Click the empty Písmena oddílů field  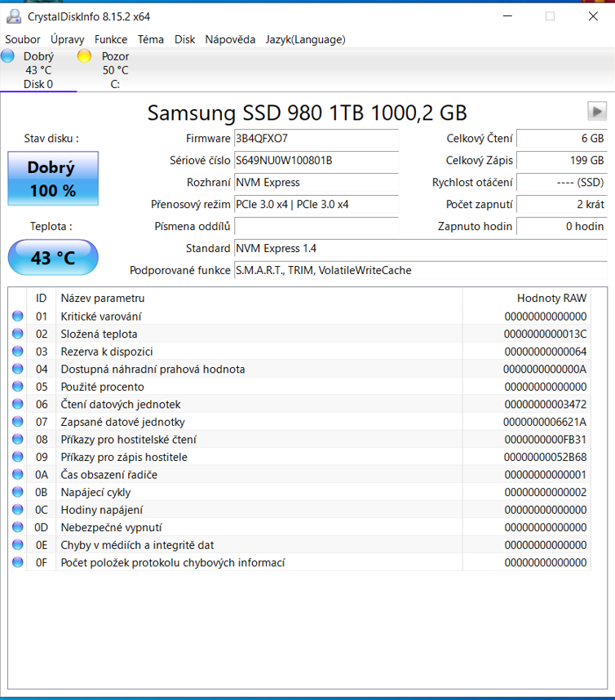tap(316, 226)
